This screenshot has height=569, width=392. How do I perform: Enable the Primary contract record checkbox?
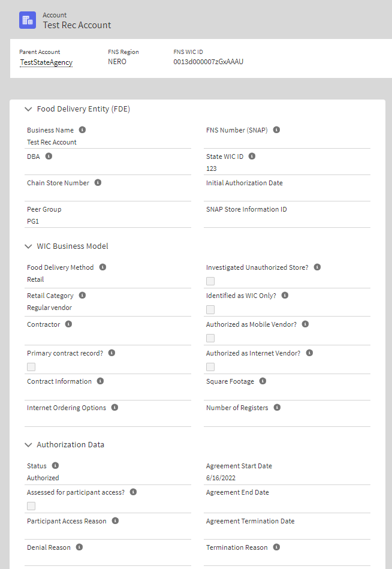31,367
